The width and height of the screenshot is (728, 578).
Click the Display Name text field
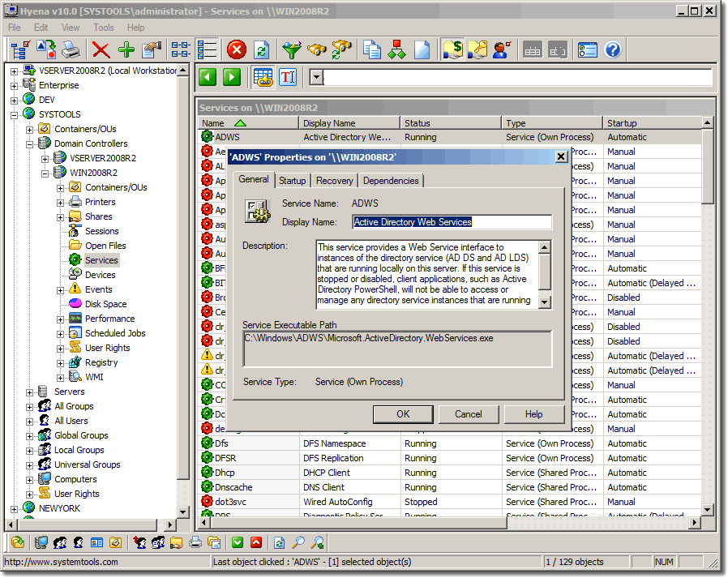[452, 222]
